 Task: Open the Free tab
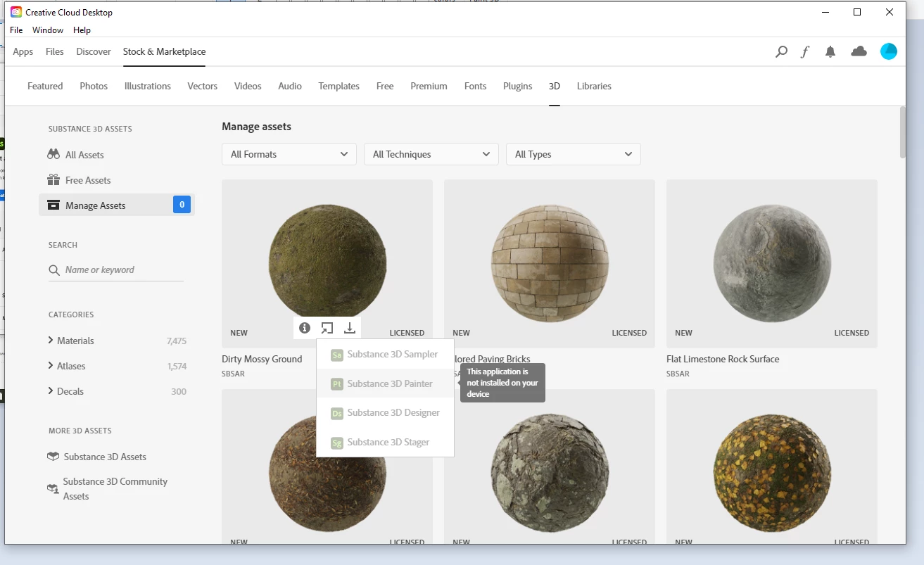pyautogui.click(x=385, y=86)
